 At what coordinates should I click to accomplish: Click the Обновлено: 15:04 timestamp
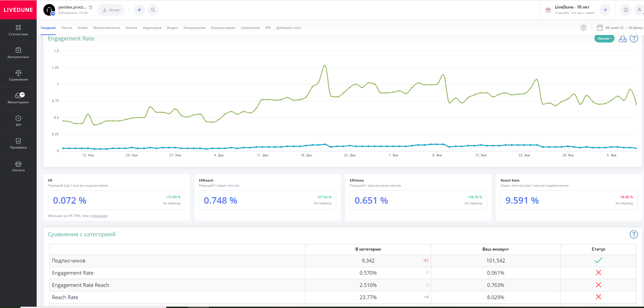coord(73,13)
